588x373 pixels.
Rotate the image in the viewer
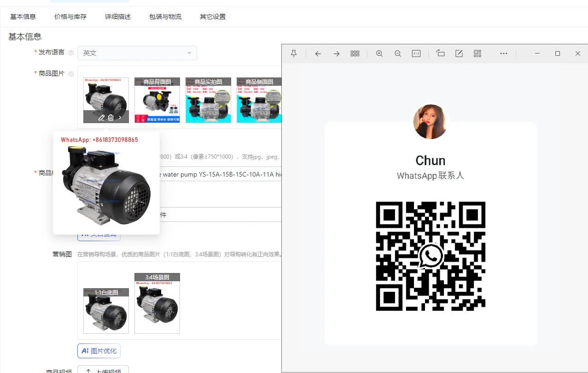441,53
